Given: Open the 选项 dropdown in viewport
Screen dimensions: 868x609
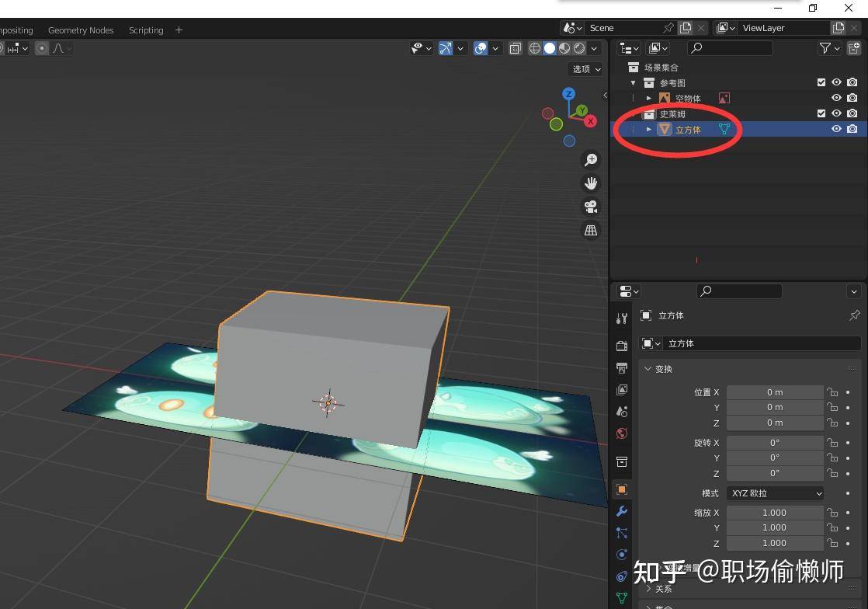Looking at the screenshot, I should click(x=585, y=69).
